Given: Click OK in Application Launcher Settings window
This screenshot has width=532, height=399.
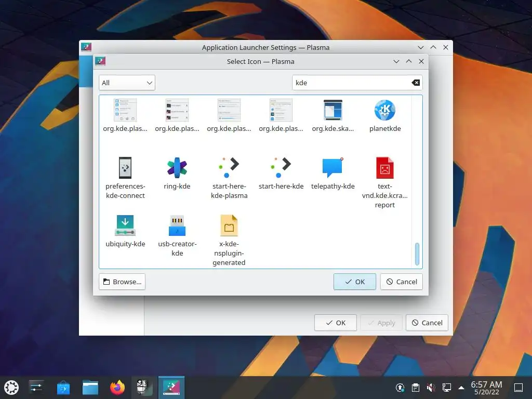Looking at the screenshot, I should [335, 323].
